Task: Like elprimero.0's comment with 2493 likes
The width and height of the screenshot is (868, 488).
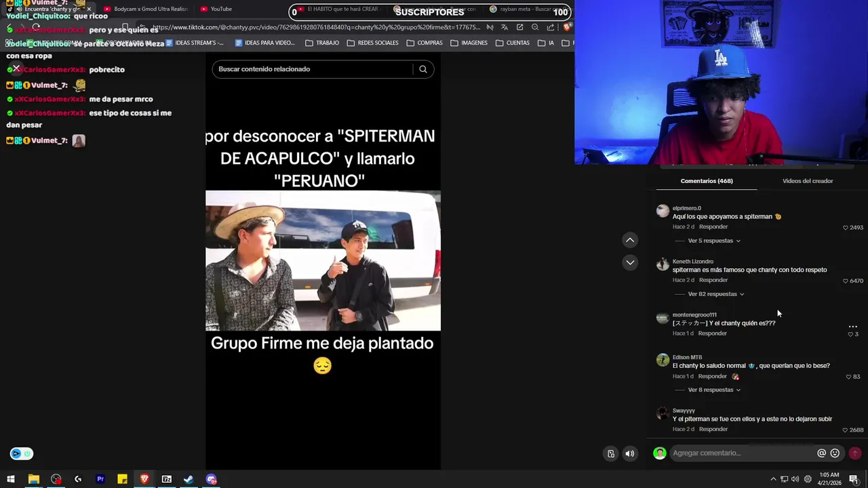Action: 845,228
